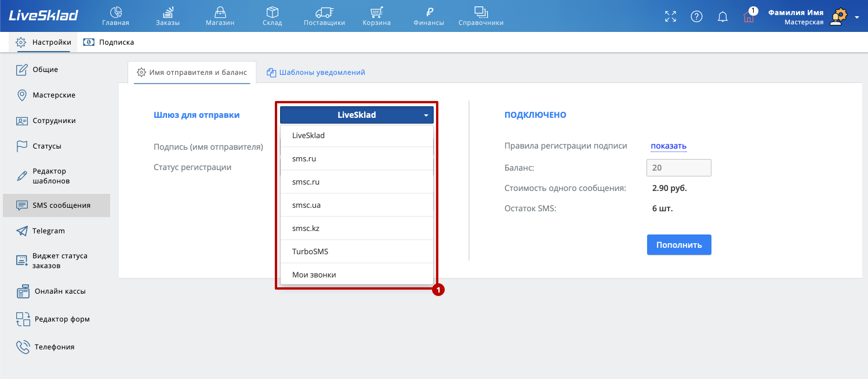This screenshot has height=379, width=868.
Task: Open the Настройки tab
Action: 43,42
